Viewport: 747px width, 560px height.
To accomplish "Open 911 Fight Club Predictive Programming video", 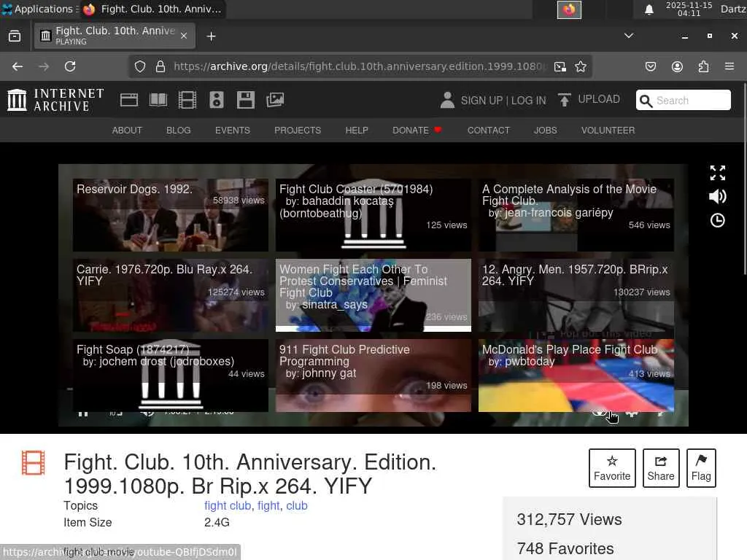I will pyautogui.click(x=373, y=376).
